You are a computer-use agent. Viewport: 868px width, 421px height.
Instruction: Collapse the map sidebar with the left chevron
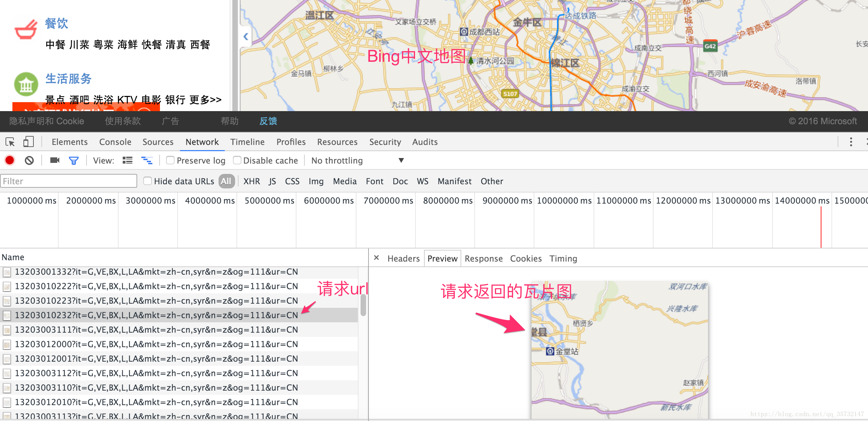click(246, 36)
